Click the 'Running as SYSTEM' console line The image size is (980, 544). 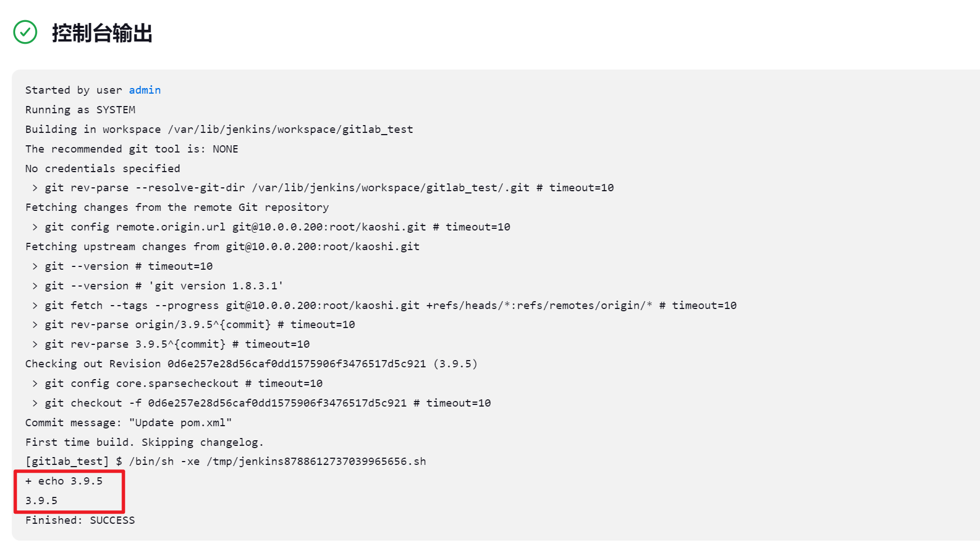pos(80,109)
